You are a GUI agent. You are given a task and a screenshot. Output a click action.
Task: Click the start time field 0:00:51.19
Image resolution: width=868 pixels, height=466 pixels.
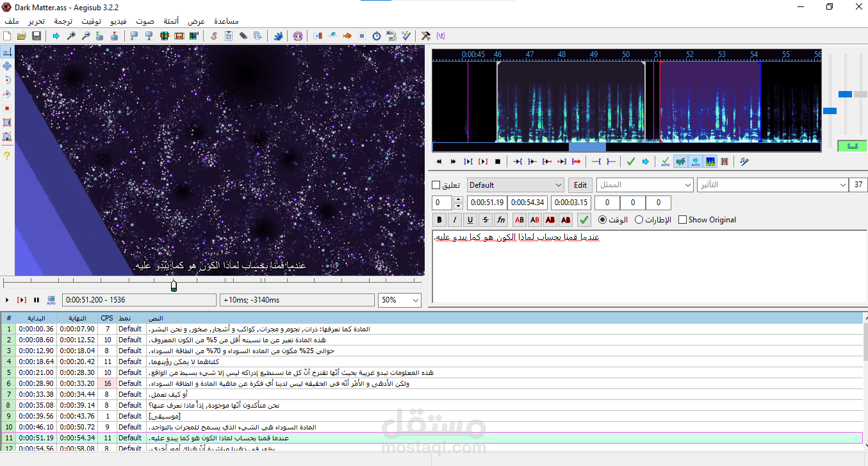(487, 203)
